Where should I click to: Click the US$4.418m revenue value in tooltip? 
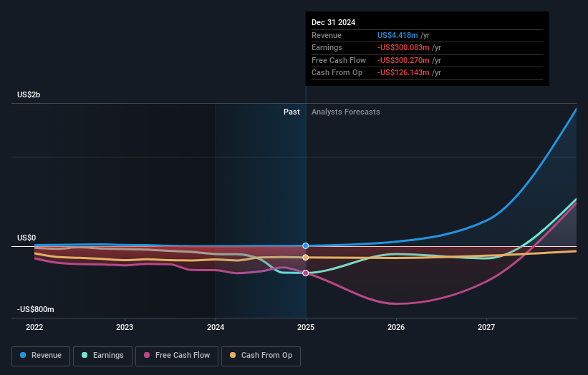tap(403, 36)
